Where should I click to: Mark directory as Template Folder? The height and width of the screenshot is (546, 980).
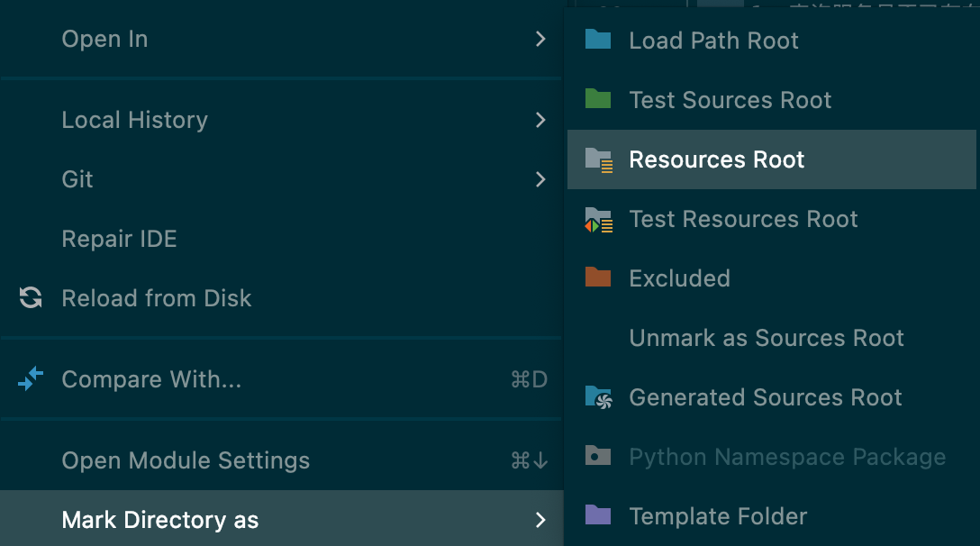(718, 516)
